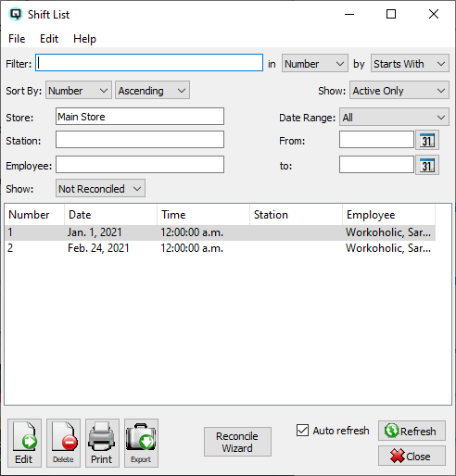Click the Edit shift icon button
This screenshot has height=476, width=456.
point(24,443)
